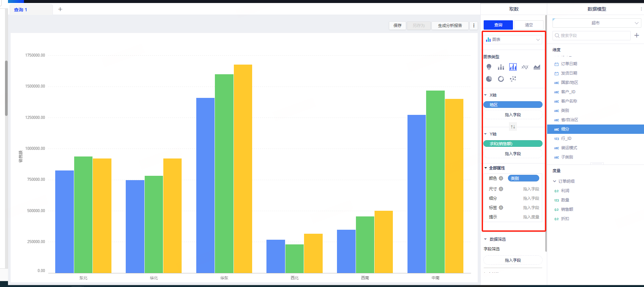The height and width of the screenshot is (287, 644).
Task: Click the 生成分析报告 button
Action: (x=450, y=26)
